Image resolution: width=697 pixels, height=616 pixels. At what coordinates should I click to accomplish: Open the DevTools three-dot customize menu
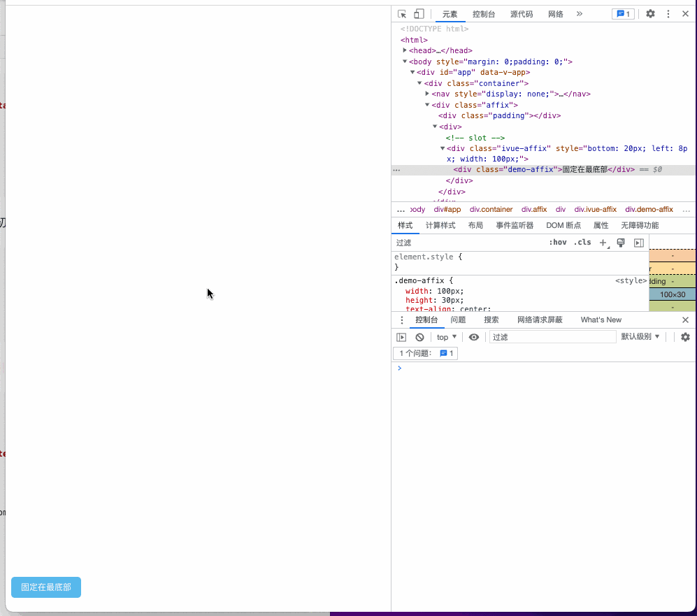(x=668, y=14)
